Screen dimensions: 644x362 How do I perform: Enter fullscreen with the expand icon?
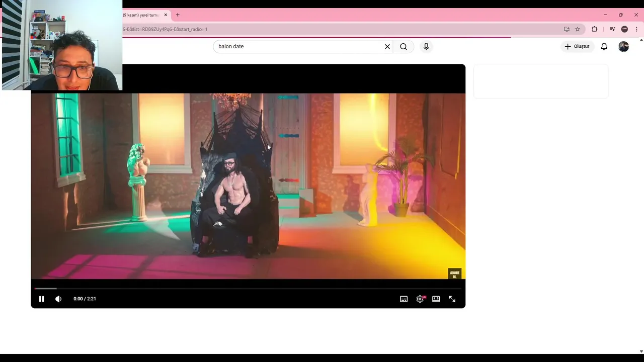tap(452, 299)
